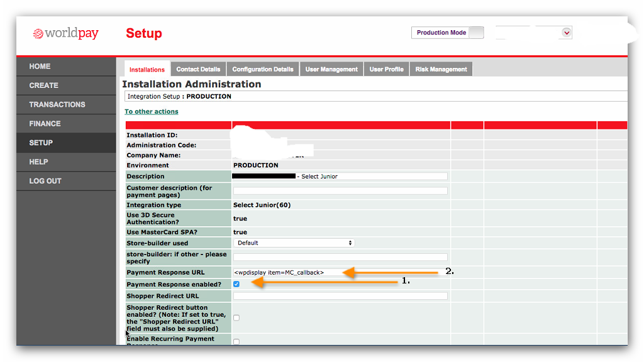Tick Enable Recurring Payment checkbox

[x=236, y=341]
